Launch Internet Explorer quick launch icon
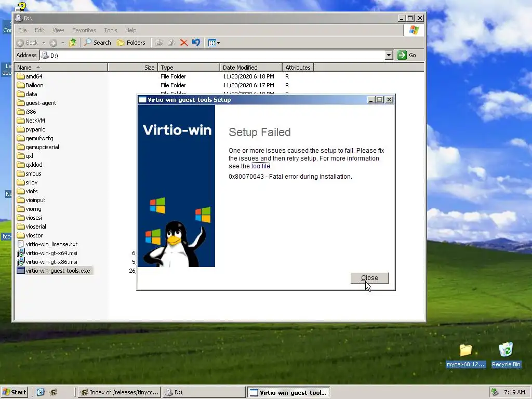This screenshot has height=399, width=532. click(x=41, y=392)
